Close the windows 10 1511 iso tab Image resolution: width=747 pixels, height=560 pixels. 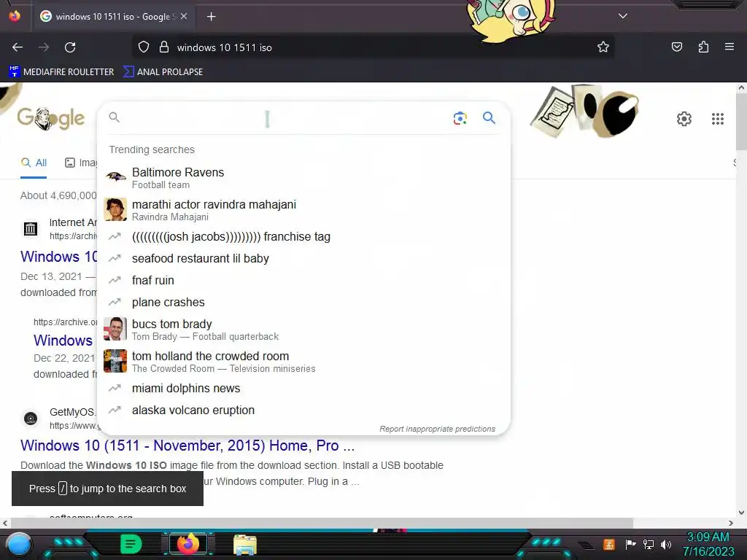184,16
